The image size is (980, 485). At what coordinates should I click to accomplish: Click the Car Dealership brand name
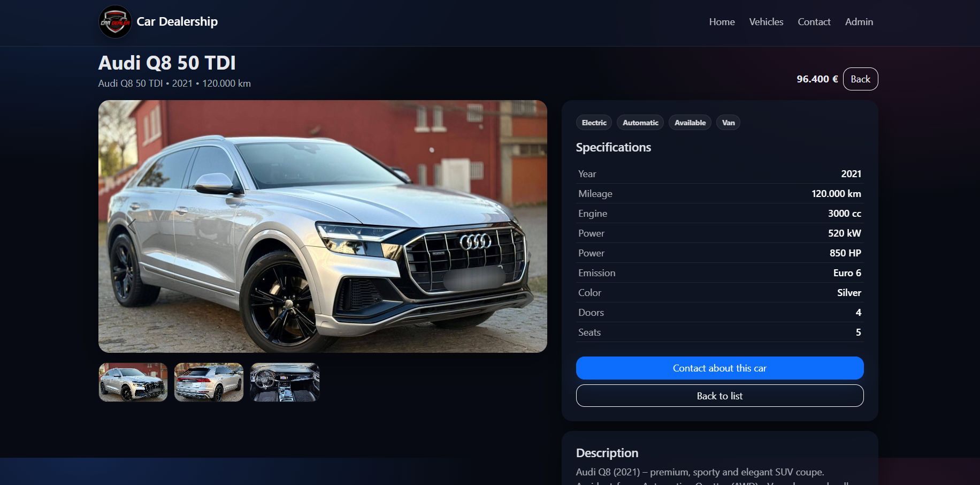(177, 22)
